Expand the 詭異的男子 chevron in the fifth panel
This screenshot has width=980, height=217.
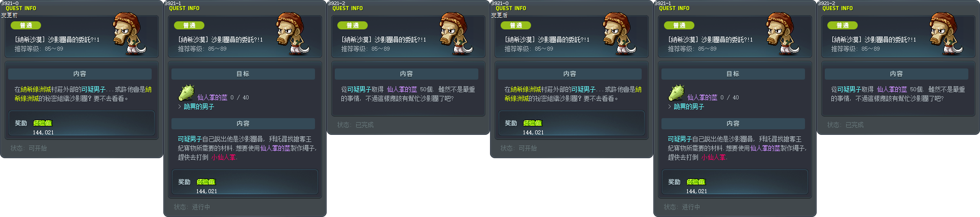pos(670,106)
